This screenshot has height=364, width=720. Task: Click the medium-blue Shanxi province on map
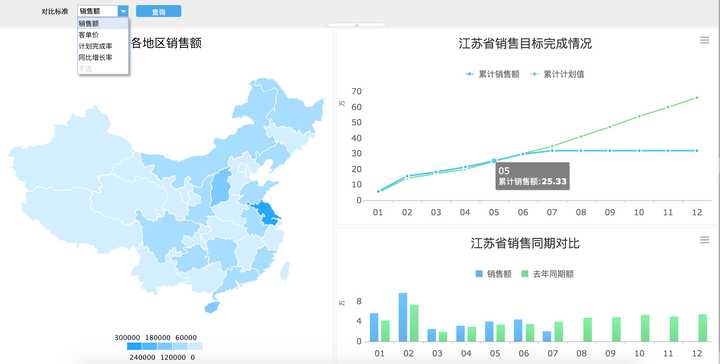point(221,186)
